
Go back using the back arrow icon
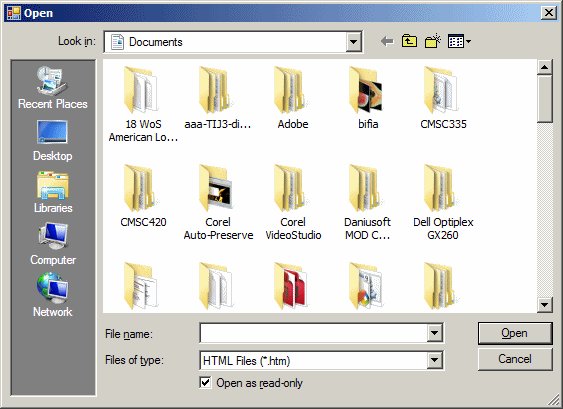tap(387, 41)
